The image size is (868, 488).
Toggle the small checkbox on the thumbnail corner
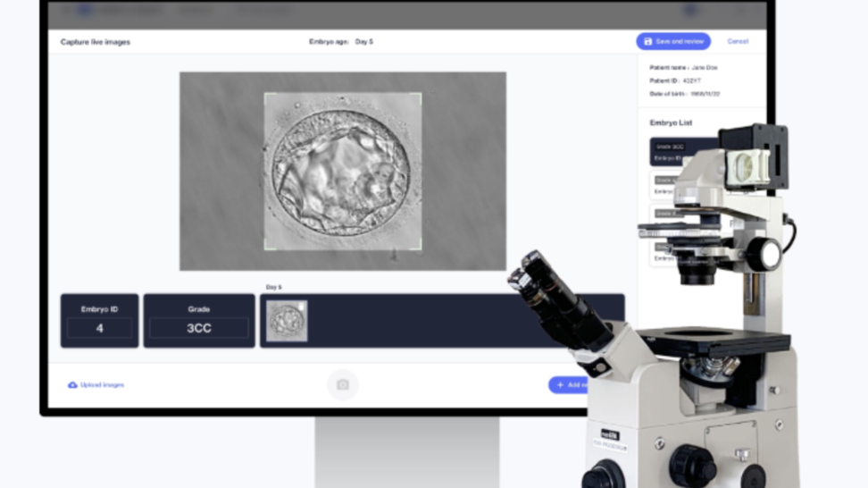302,307
